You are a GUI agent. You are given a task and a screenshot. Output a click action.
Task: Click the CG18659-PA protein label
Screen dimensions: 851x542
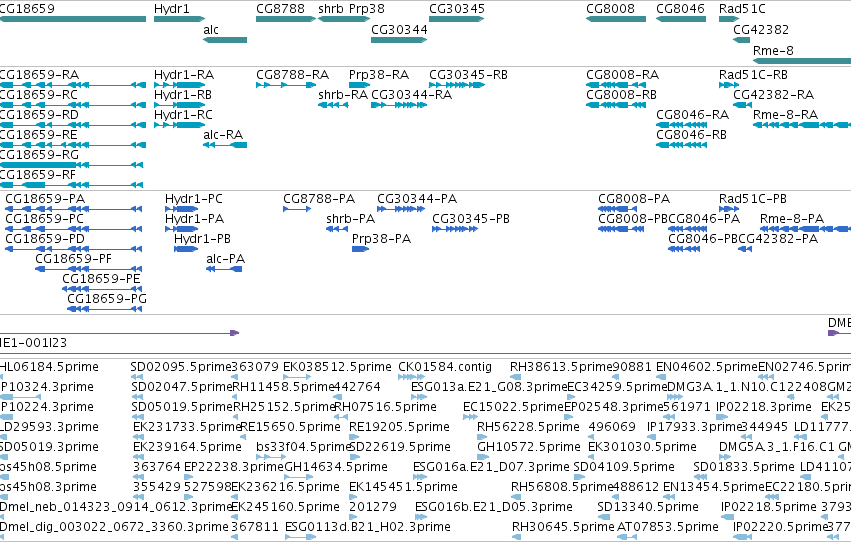(x=45, y=199)
